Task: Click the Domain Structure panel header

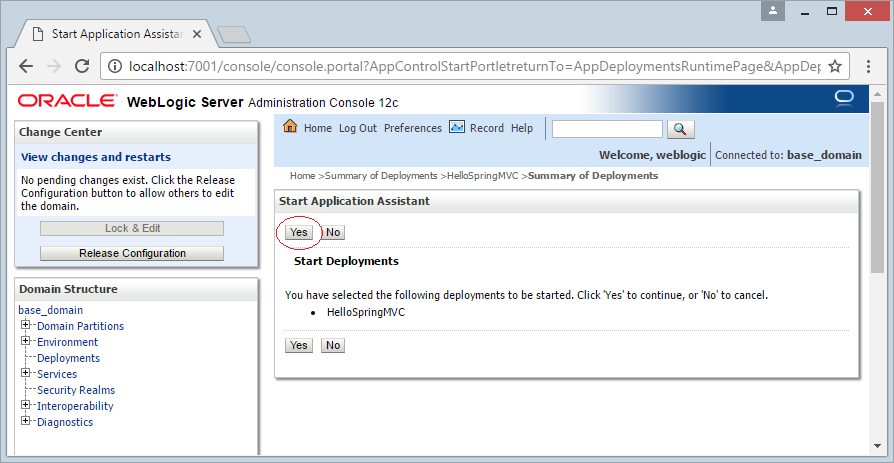Action: pos(136,289)
